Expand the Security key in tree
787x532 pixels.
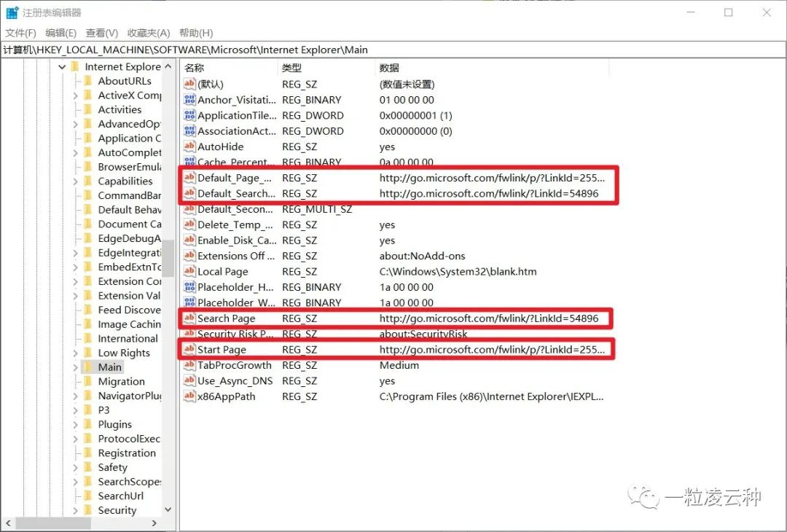(x=75, y=510)
